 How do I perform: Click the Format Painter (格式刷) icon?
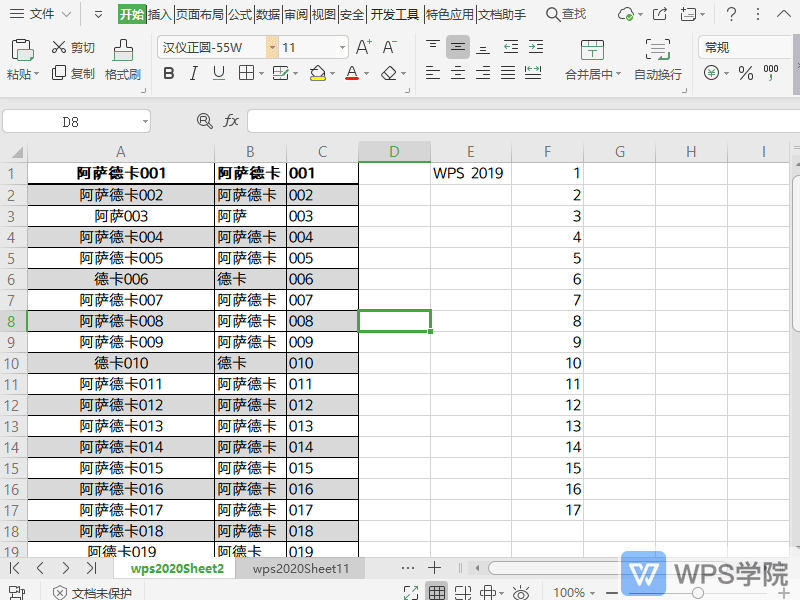pos(122,51)
